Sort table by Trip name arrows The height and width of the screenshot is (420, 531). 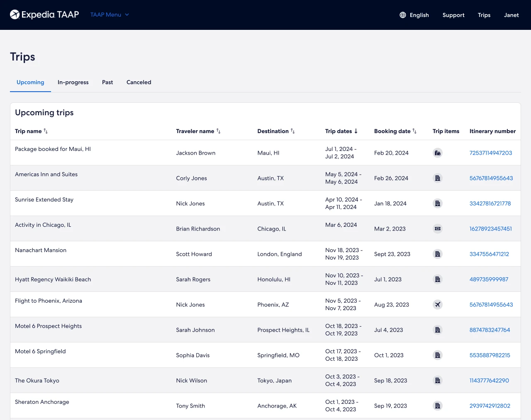click(46, 131)
